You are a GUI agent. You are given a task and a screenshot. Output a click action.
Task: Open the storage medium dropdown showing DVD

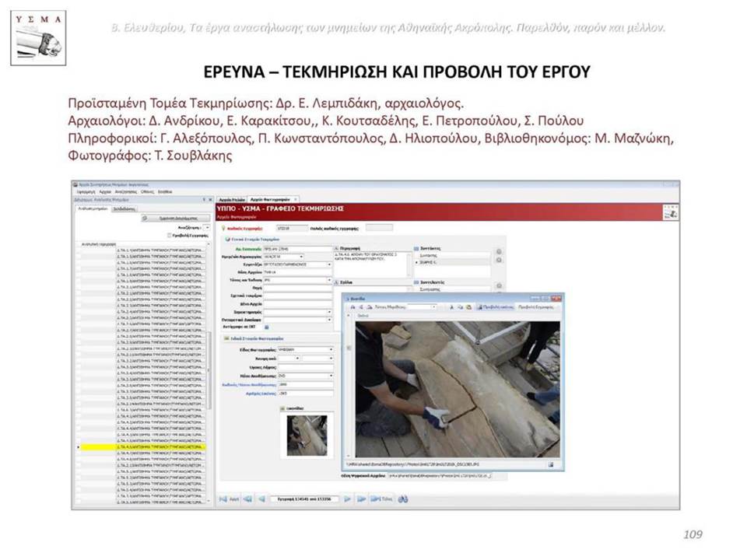[331, 376]
